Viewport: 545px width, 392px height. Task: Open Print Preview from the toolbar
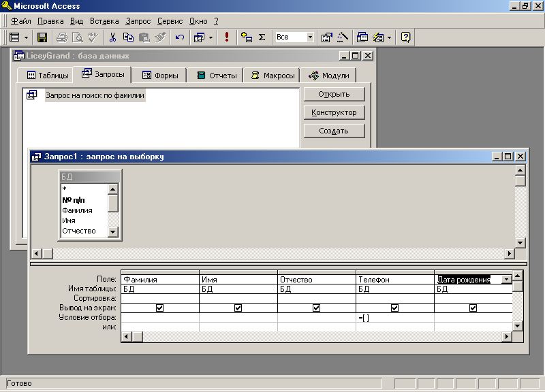(x=77, y=37)
